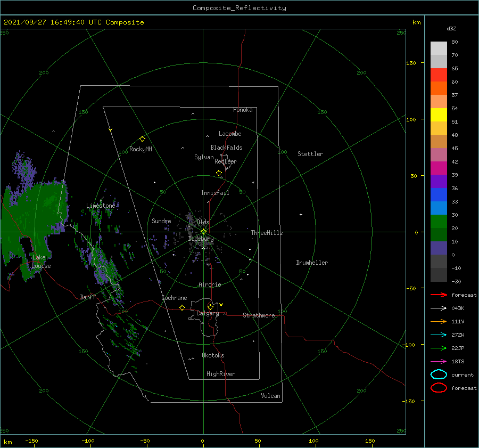Screen dimensions: 479x448
Task: Click the red forecast arrow legend icon
Action: click(439, 295)
